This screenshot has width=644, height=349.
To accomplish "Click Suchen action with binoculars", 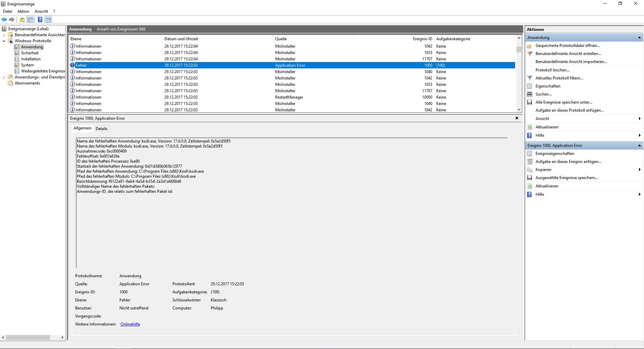I will (x=544, y=94).
